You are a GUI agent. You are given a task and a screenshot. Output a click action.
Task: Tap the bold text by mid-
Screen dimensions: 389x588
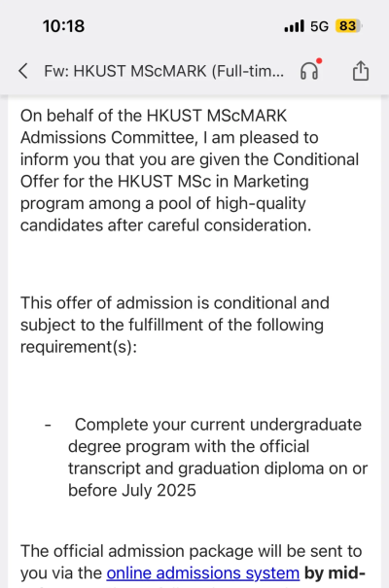click(x=335, y=573)
